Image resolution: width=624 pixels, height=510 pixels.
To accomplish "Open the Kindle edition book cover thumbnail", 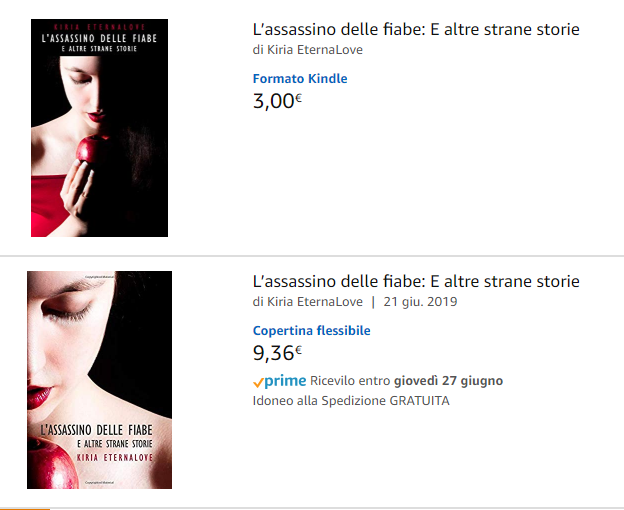I will [99, 128].
